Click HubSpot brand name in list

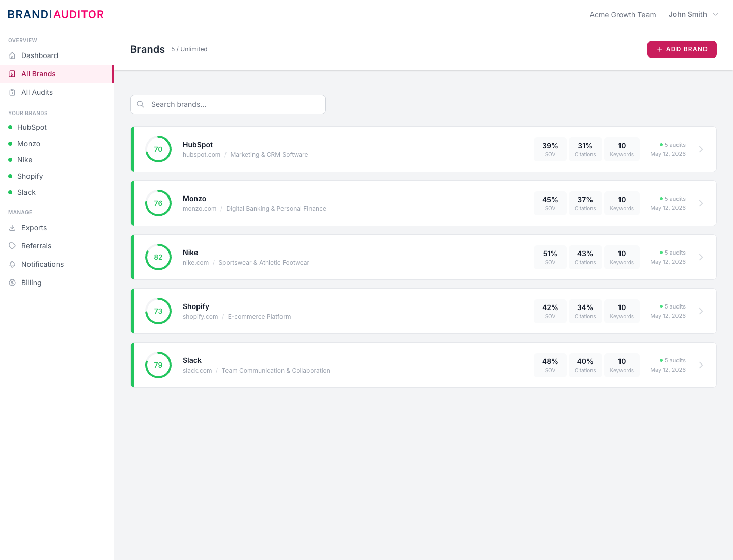pyautogui.click(x=198, y=145)
